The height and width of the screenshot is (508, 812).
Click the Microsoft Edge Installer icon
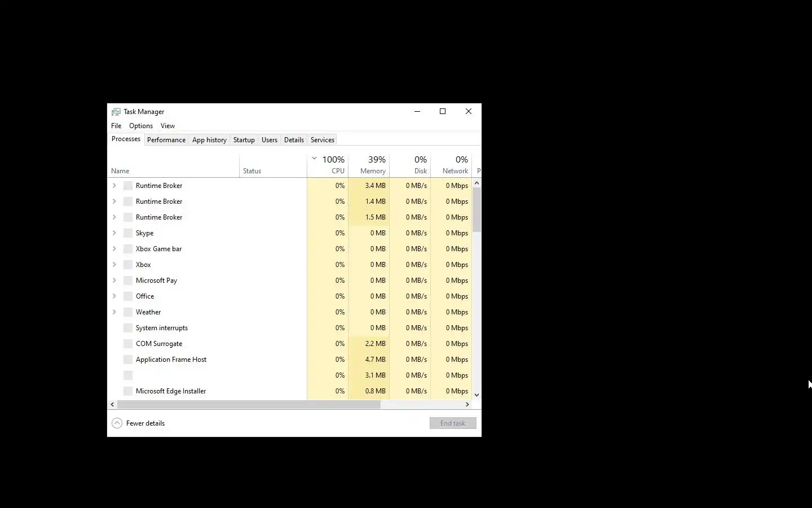[x=128, y=391]
